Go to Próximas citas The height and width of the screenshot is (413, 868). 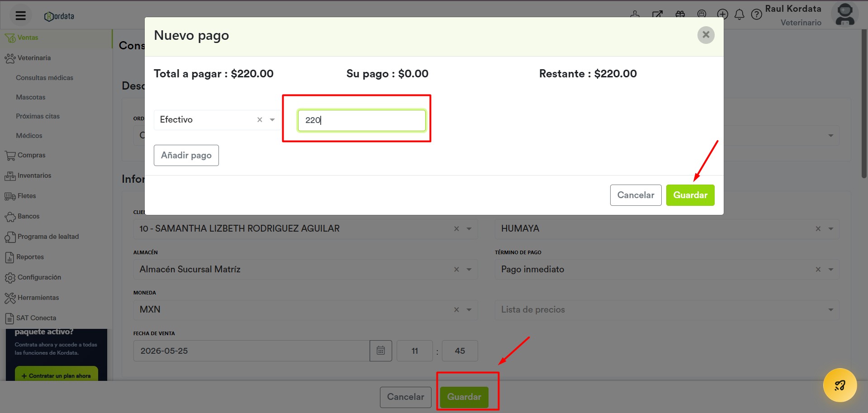[38, 116]
